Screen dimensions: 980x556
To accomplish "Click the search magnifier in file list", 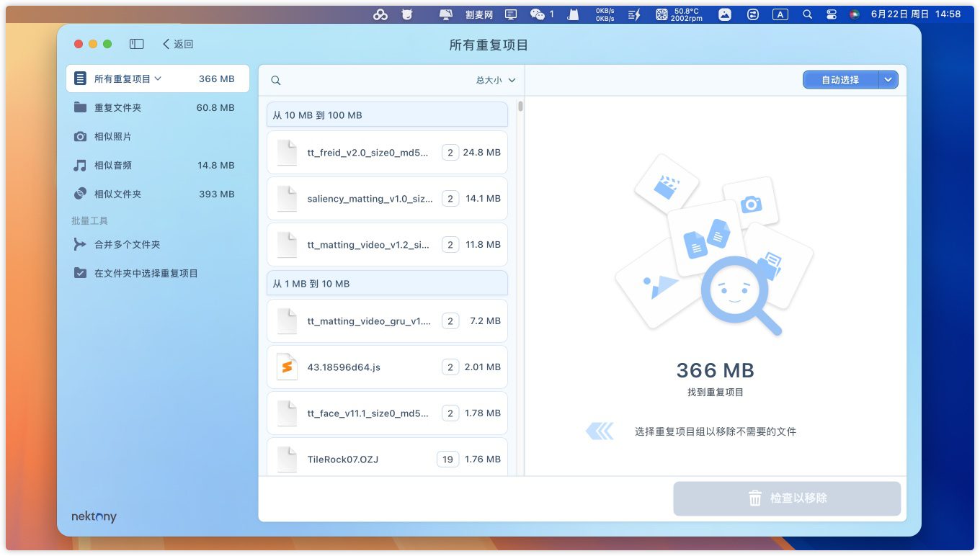I will [x=276, y=81].
